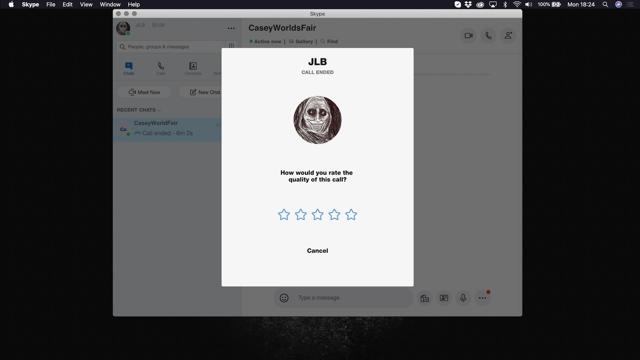Viewport: 640px width, 360px height.
Task: Rate the call three stars
Action: click(318, 215)
